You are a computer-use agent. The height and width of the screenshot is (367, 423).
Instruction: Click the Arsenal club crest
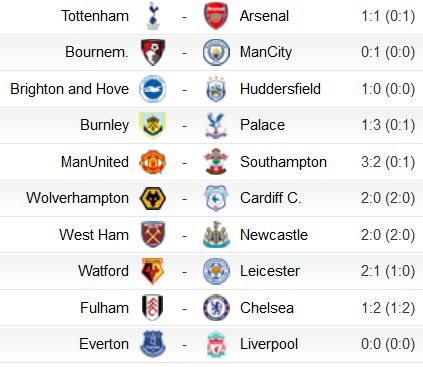tap(216, 16)
